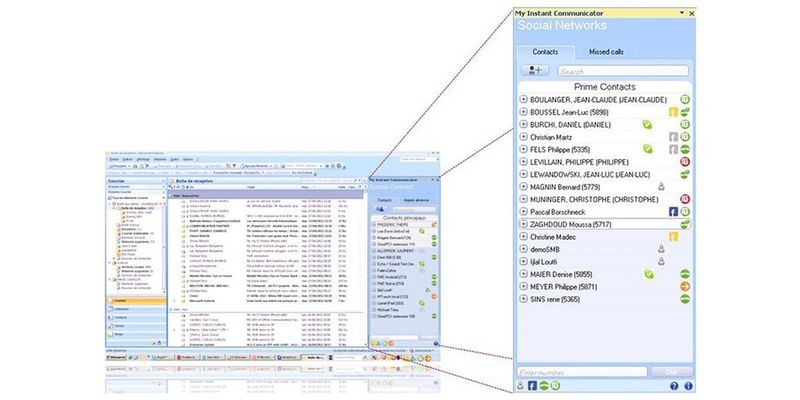Click Christian Martz's green clock status icon

[685, 137]
